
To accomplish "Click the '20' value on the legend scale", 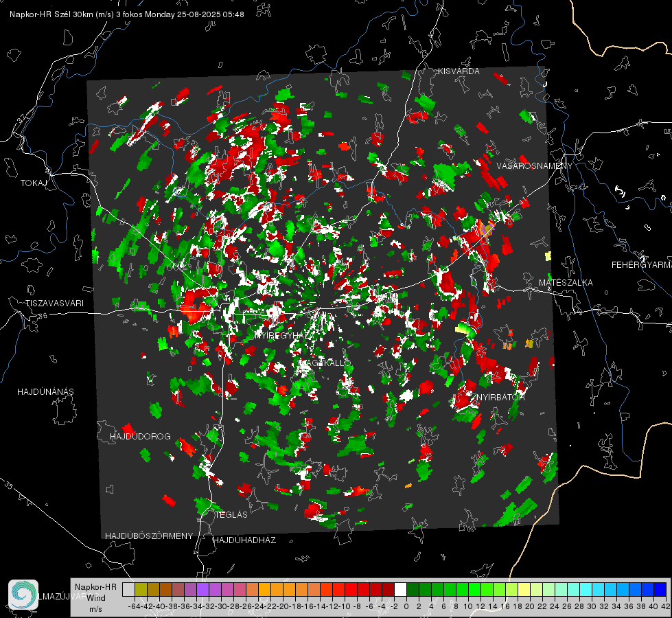I will tap(530, 606).
